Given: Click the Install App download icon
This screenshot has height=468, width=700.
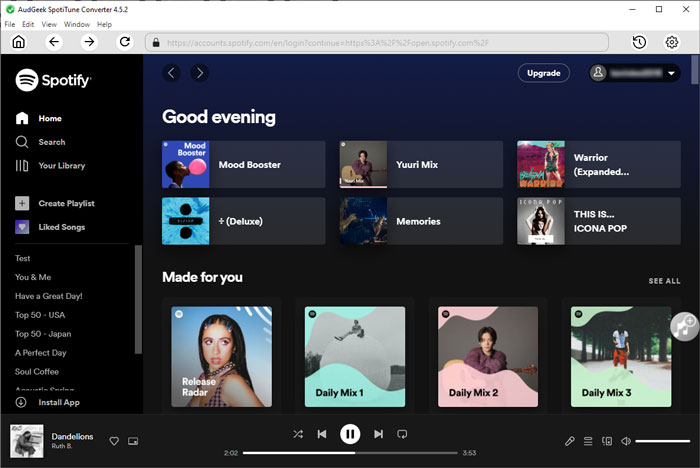Looking at the screenshot, I should coord(21,402).
